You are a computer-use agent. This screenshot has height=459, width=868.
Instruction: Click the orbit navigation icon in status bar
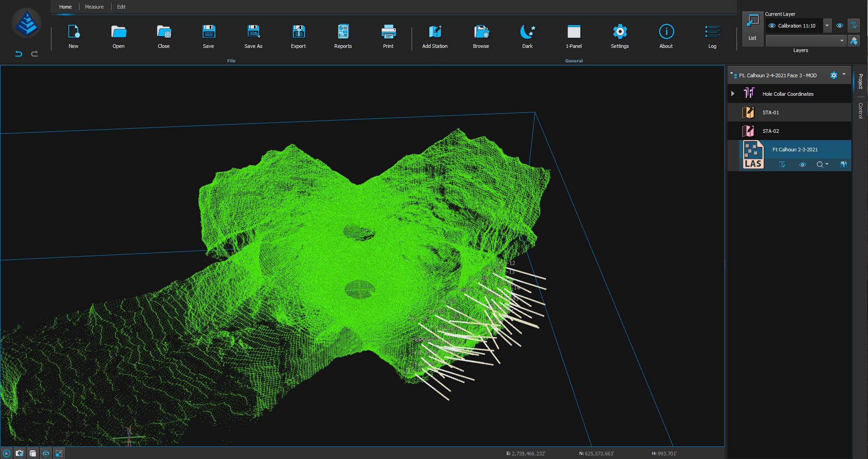46,453
